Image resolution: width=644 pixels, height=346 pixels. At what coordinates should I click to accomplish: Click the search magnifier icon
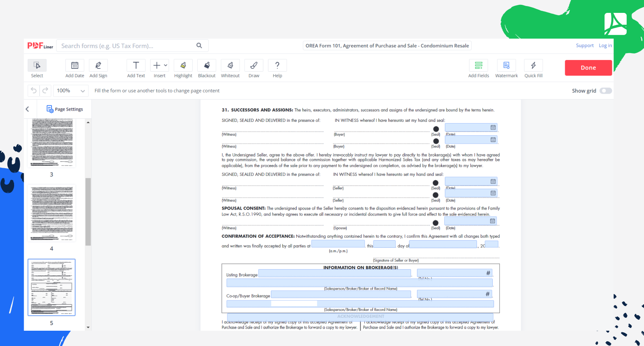199,45
